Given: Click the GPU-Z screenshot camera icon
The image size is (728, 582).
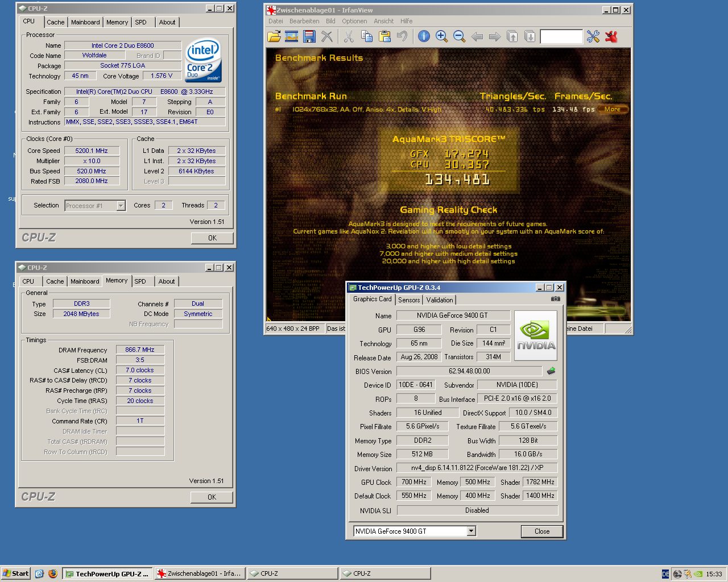Looking at the screenshot, I should pyautogui.click(x=556, y=299).
